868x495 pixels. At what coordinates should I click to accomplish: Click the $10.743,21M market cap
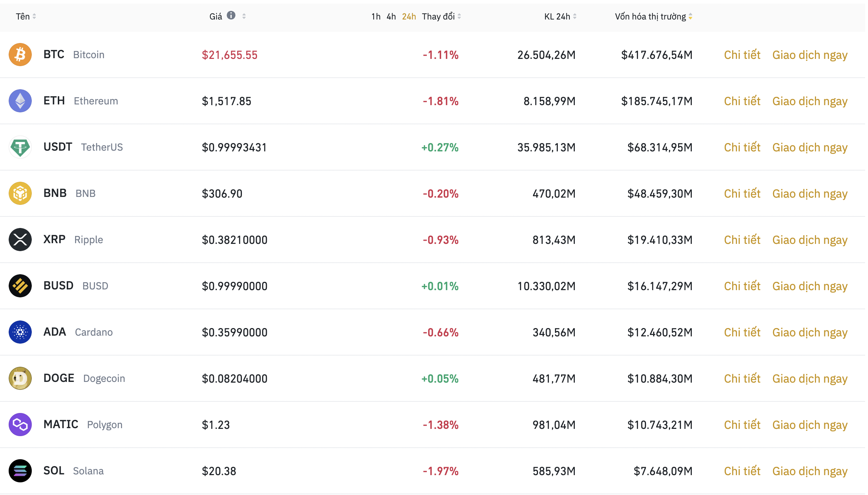[x=660, y=425]
